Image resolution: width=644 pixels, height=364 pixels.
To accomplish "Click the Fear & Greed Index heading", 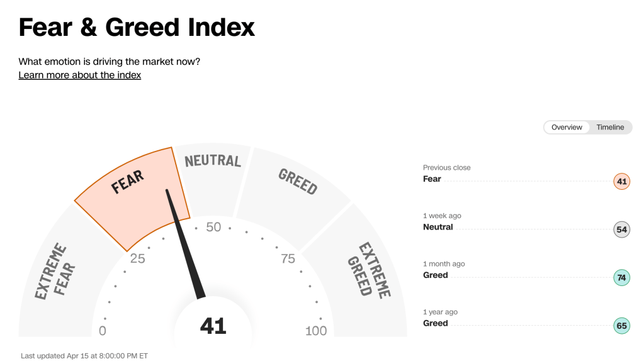I will point(137,27).
